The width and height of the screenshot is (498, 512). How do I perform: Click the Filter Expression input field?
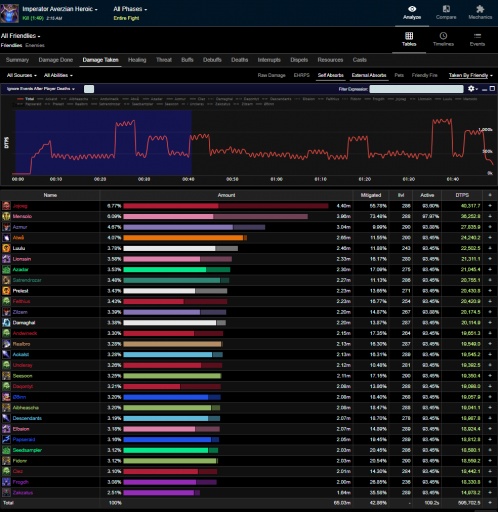pos(416,89)
